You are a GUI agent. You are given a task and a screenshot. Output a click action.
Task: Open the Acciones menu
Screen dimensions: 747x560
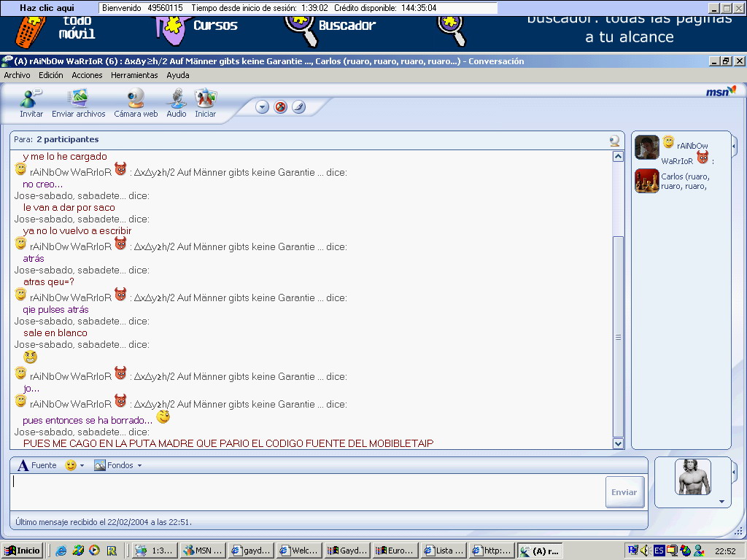point(88,75)
